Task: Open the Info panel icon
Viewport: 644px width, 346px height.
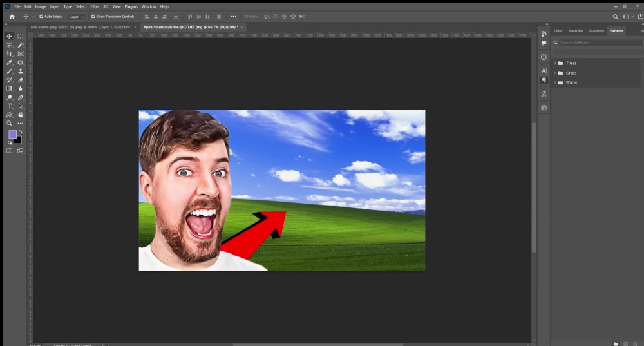Action: tap(544, 57)
